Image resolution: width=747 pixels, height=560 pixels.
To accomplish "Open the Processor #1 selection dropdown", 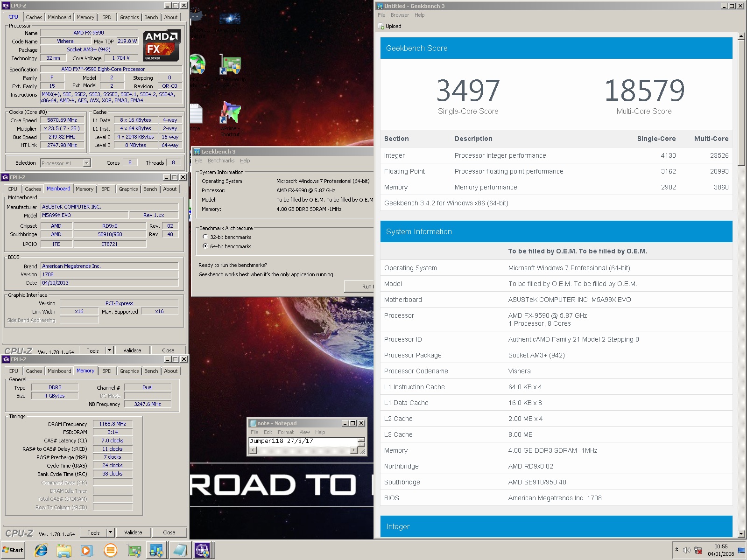I will coord(86,163).
